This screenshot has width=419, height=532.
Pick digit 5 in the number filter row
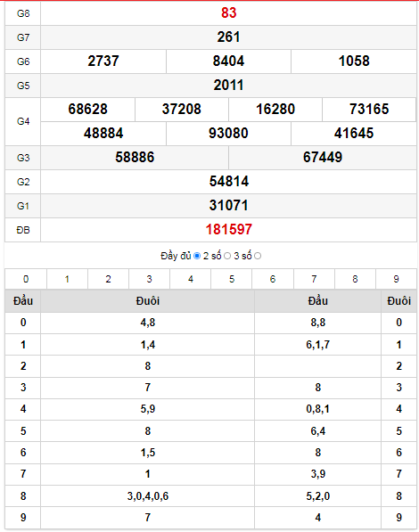232,279
